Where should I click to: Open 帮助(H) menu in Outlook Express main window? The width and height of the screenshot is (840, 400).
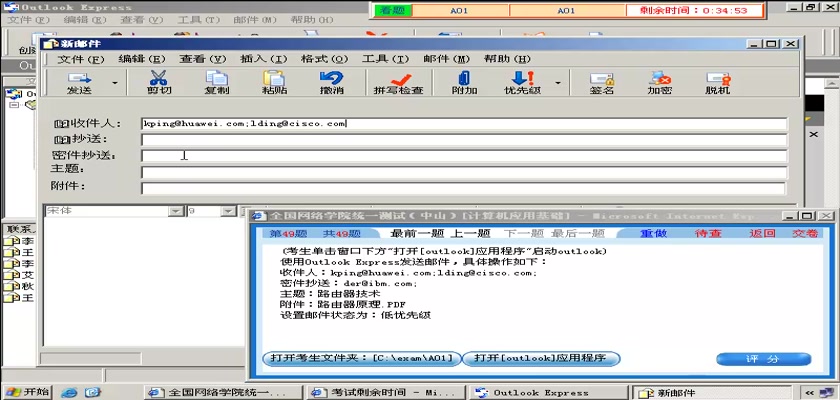pyautogui.click(x=311, y=20)
